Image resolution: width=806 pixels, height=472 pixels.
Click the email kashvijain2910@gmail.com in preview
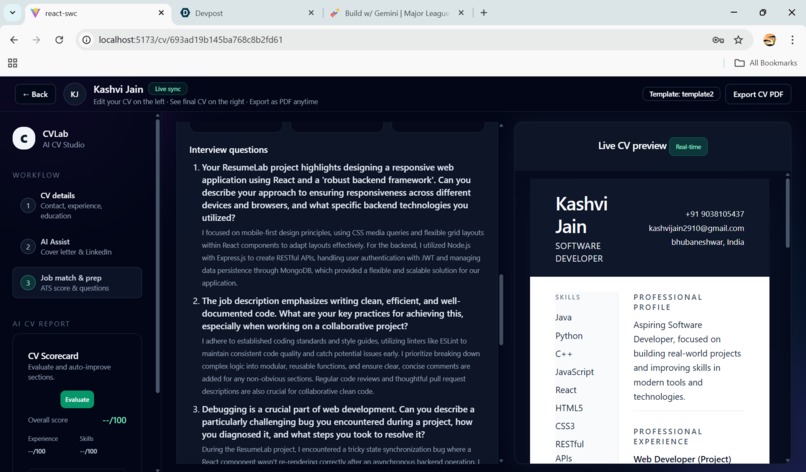(x=696, y=228)
